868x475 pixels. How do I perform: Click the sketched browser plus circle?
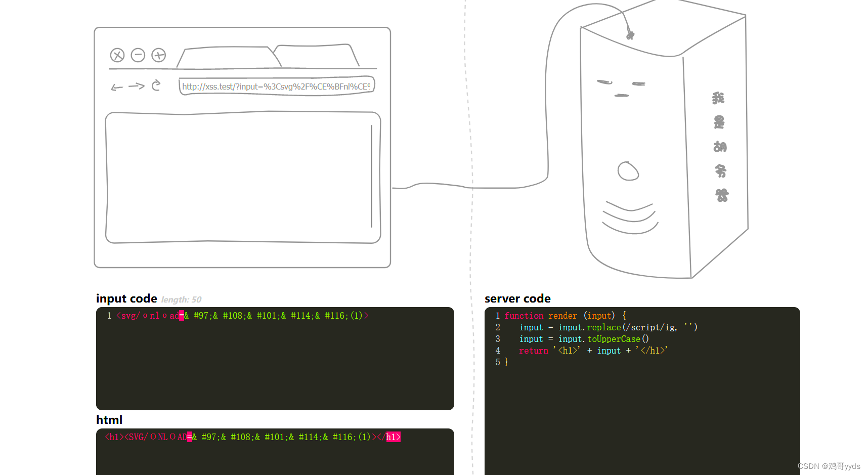159,55
